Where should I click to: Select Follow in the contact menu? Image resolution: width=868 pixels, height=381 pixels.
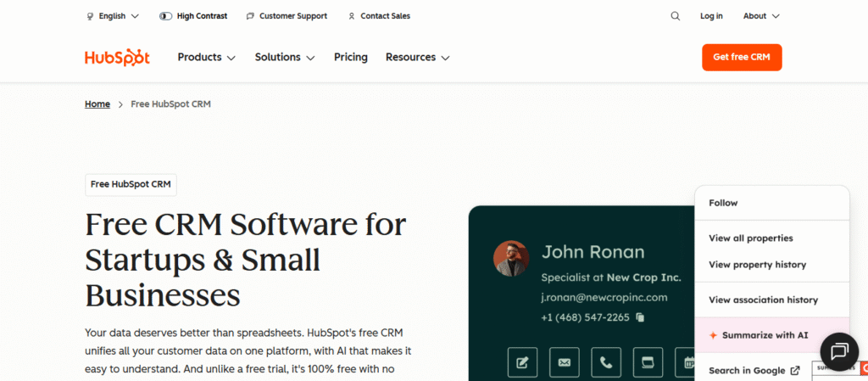pyautogui.click(x=771, y=203)
